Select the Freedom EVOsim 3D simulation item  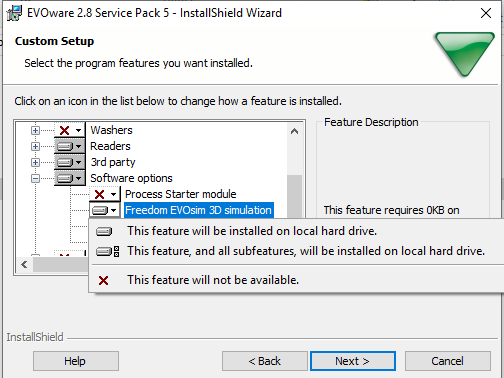199,210
